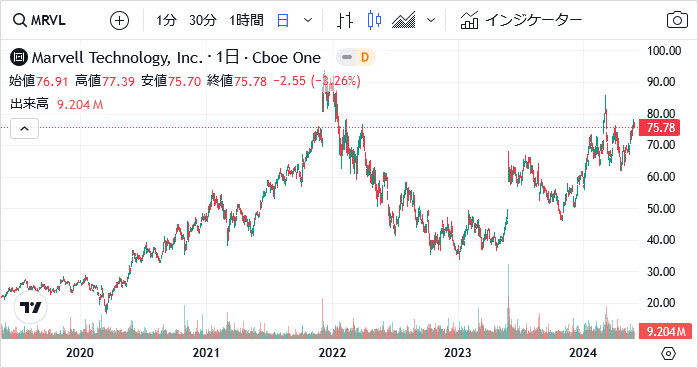The image size is (698, 368).
Task: Click the 20.00 price axis label
Action: pyautogui.click(x=661, y=303)
